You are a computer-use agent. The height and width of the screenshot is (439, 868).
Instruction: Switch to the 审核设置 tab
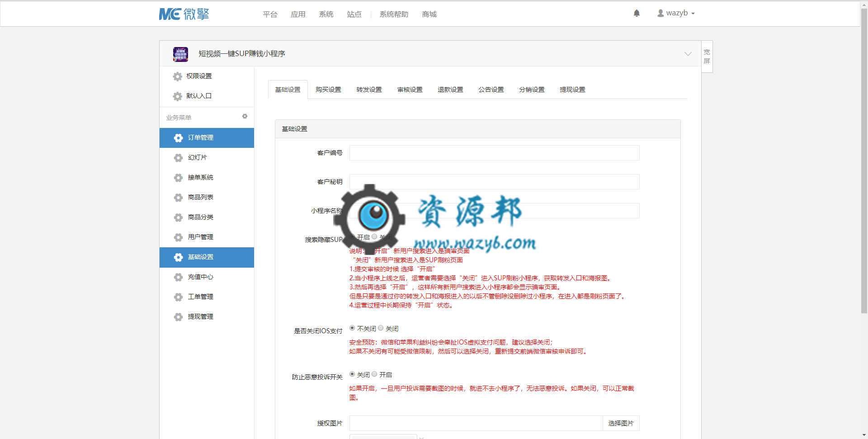410,90
